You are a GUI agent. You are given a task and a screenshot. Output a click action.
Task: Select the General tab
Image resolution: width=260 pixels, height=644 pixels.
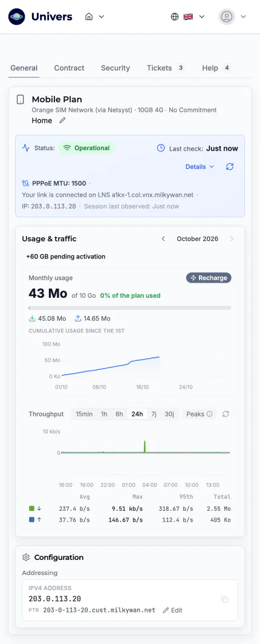point(24,68)
